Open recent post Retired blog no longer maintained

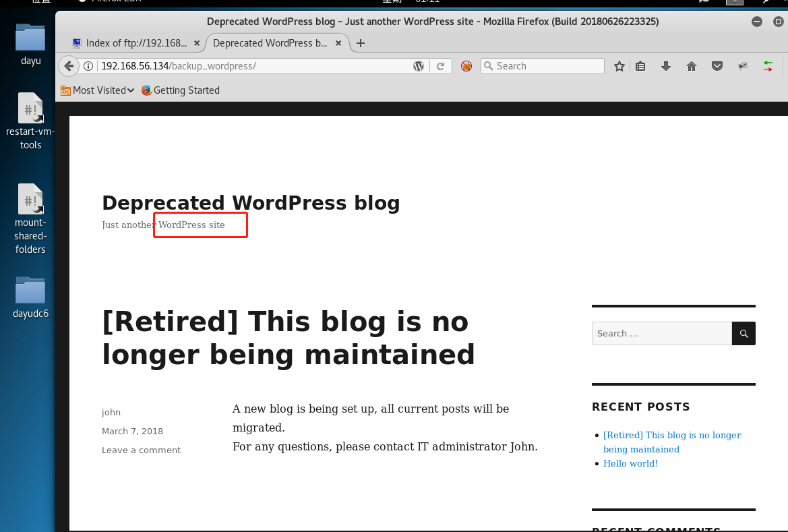(672, 442)
